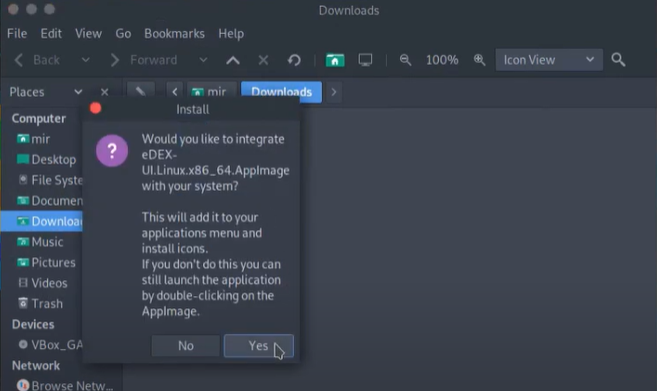Open the Go menu
The width and height of the screenshot is (657, 391).
coord(123,34)
